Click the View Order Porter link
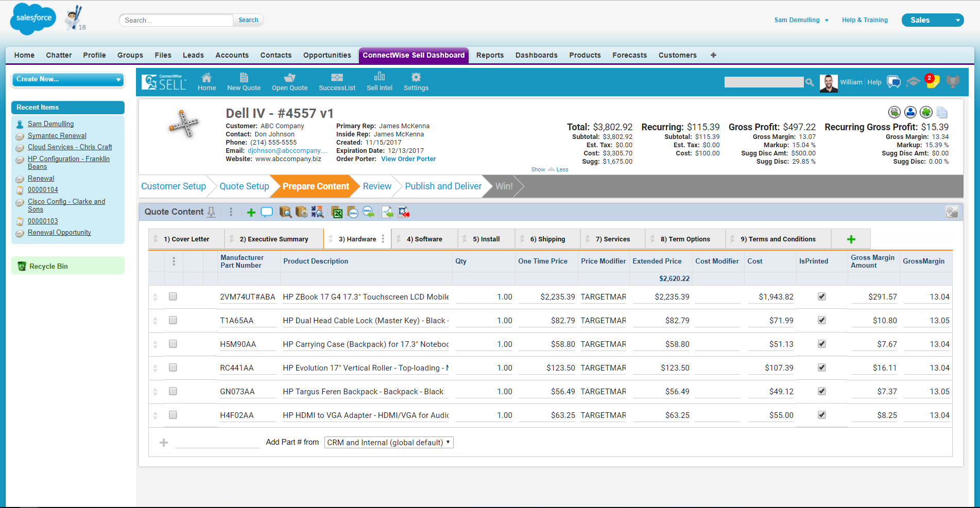Image resolution: width=980 pixels, height=508 pixels. click(x=408, y=159)
